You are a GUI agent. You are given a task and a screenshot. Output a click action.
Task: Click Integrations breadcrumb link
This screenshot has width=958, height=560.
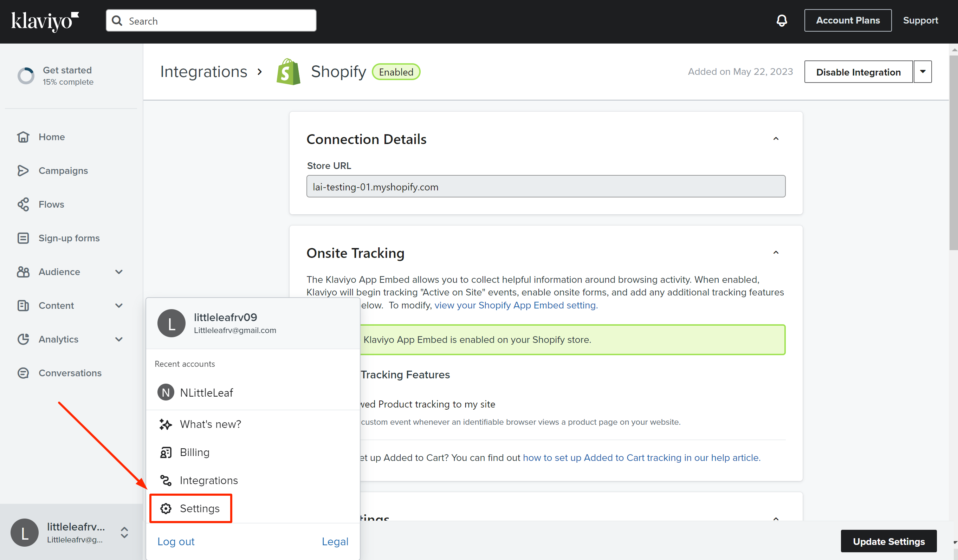click(x=203, y=72)
